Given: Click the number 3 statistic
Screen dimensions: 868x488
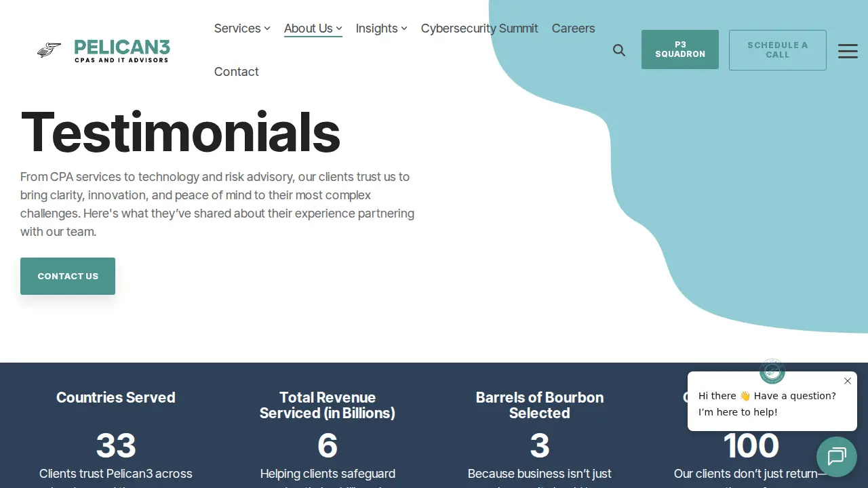Looking at the screenshot, I should [540, 445].
